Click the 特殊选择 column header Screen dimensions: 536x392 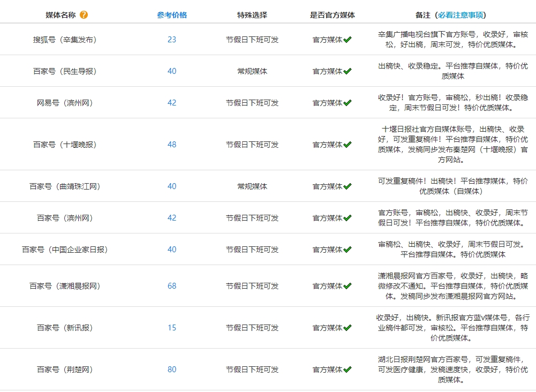tap(252, 15)
